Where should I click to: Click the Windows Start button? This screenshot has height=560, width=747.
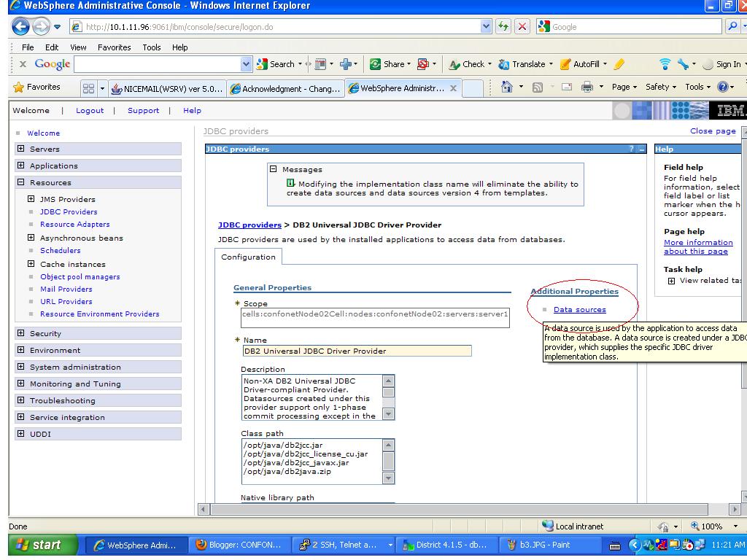[43, 545]
